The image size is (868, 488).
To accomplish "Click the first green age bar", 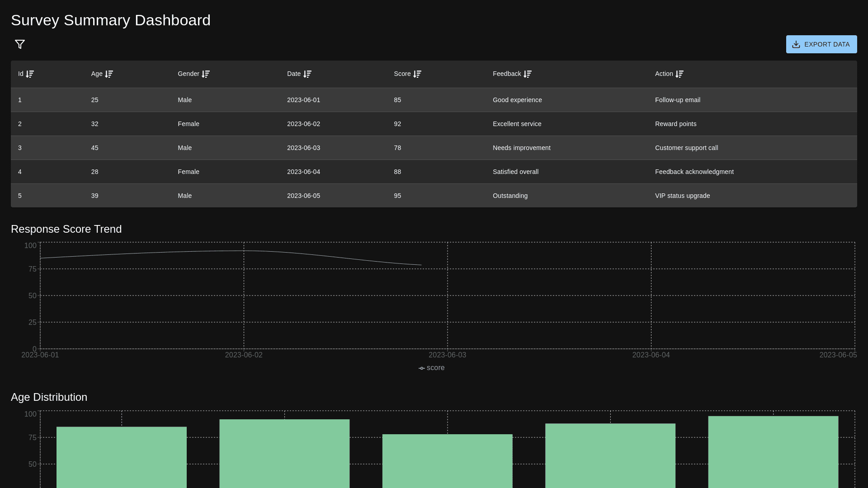I will [x=122, y=456].
